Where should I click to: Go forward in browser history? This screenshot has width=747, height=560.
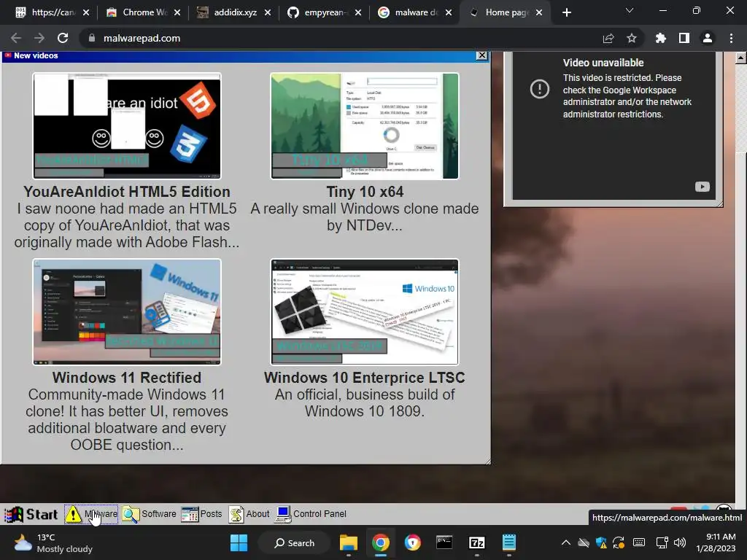(39, 38)
